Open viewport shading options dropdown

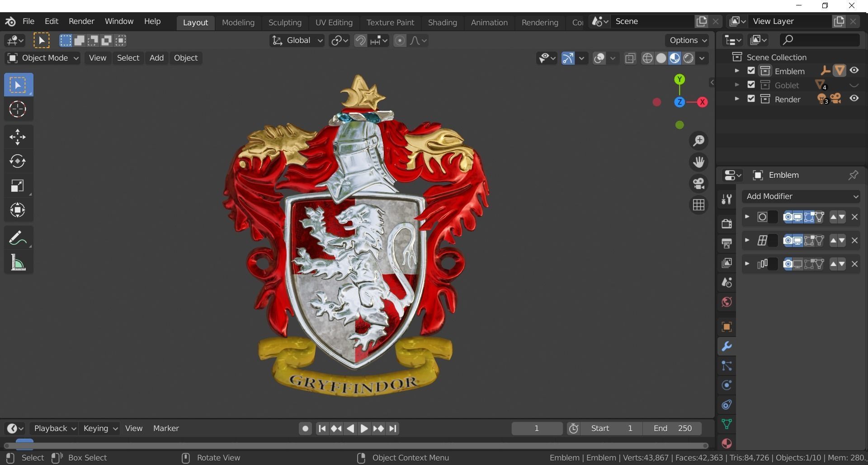click(x=702, y=58)
